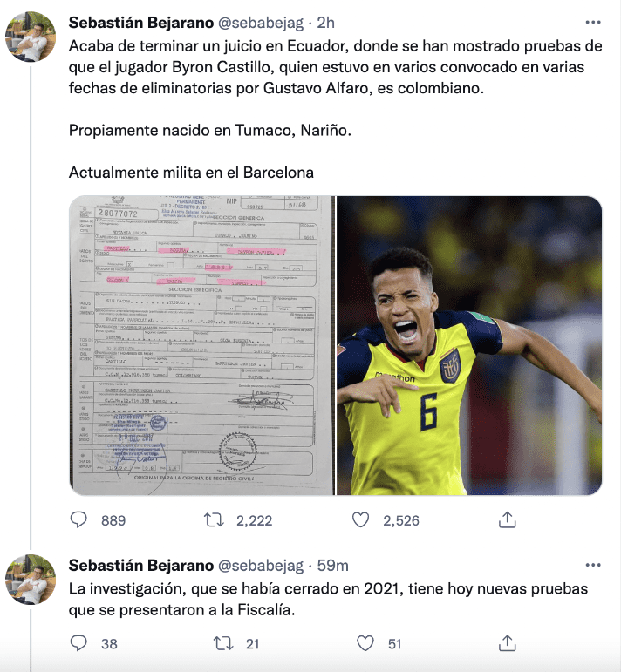This screenshot has width=621, height=672.
Task: Open the Sebastián Bejarano name link on the first tweet
Action: (141, 23)
